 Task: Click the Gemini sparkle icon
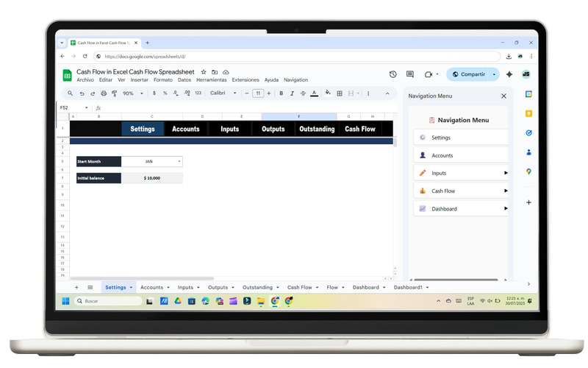(x=509, y=74)
